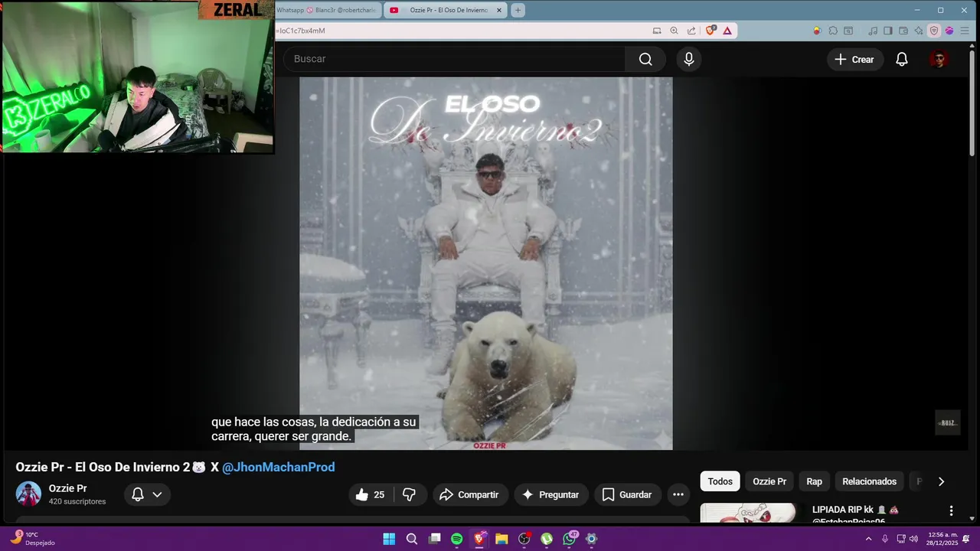
Task: Open options for LIPIADA RIP kk video
Action: 951,510
